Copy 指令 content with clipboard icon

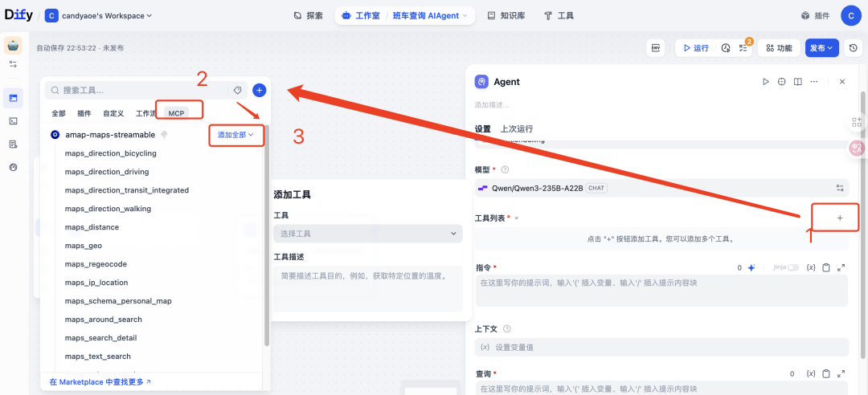[x=826, y=268]
